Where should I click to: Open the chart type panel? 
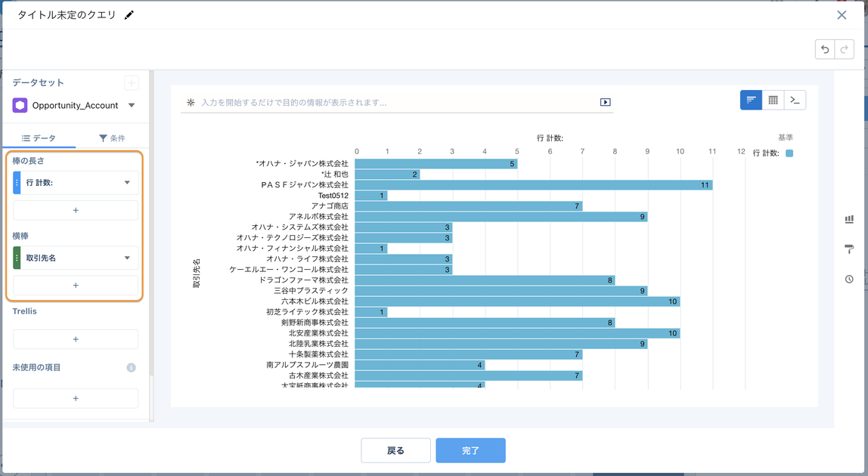[849, 218]
